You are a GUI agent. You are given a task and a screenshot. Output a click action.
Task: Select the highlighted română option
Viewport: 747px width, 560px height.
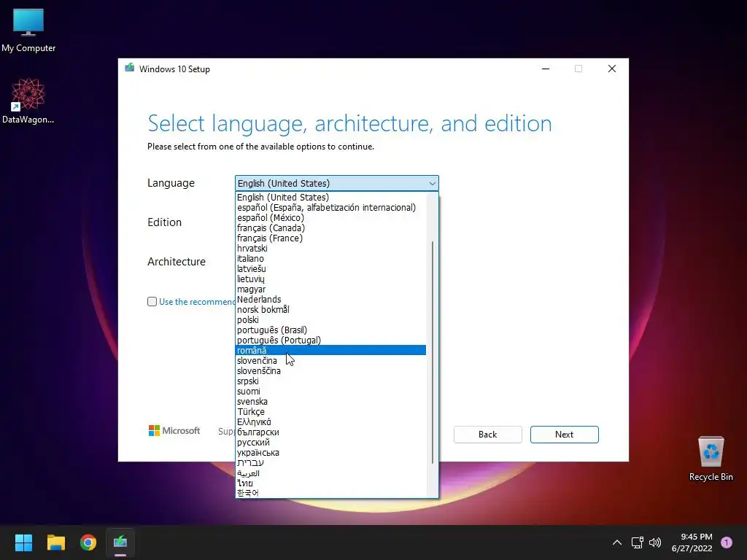330,351
